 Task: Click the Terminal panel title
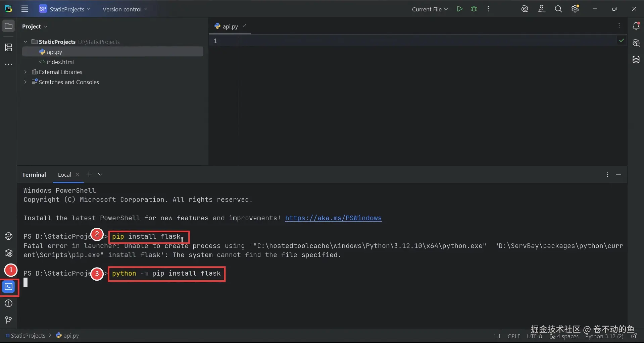[34, 175]
